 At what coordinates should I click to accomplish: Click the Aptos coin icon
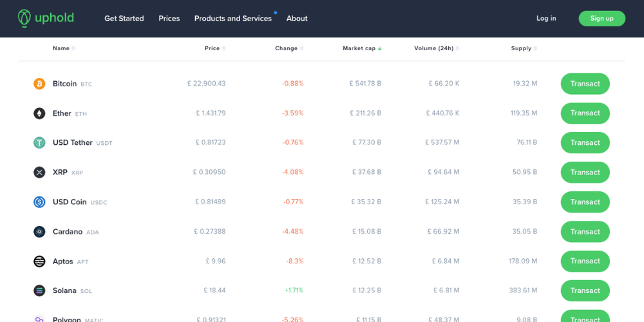(x=39, y=261)
